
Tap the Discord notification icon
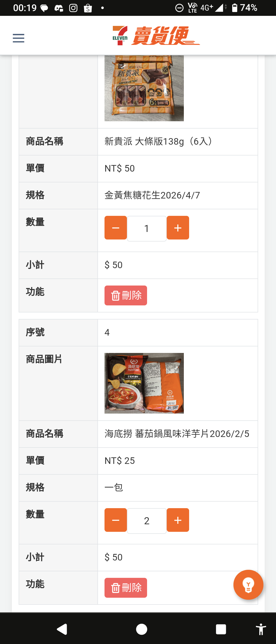tap(59, 9)
